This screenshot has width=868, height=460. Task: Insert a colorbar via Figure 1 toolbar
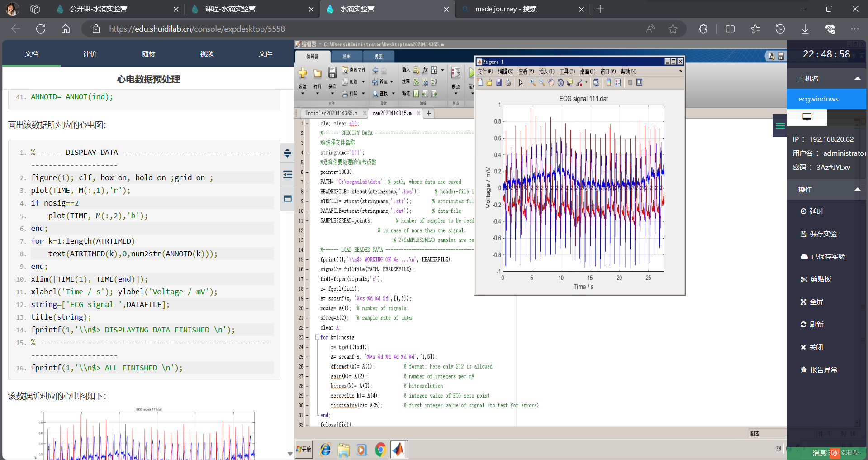coord(608,82)
